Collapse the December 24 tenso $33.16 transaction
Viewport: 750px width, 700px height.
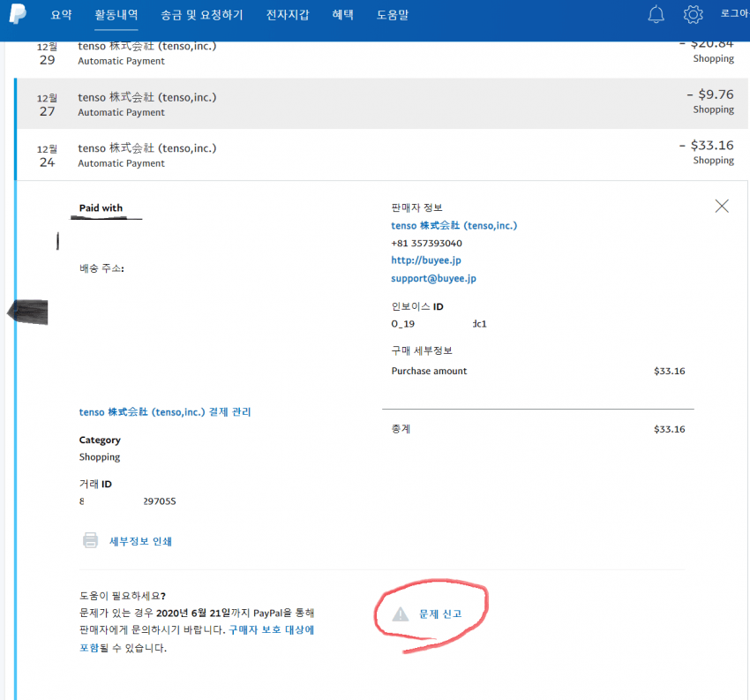(x=381, y=154)
